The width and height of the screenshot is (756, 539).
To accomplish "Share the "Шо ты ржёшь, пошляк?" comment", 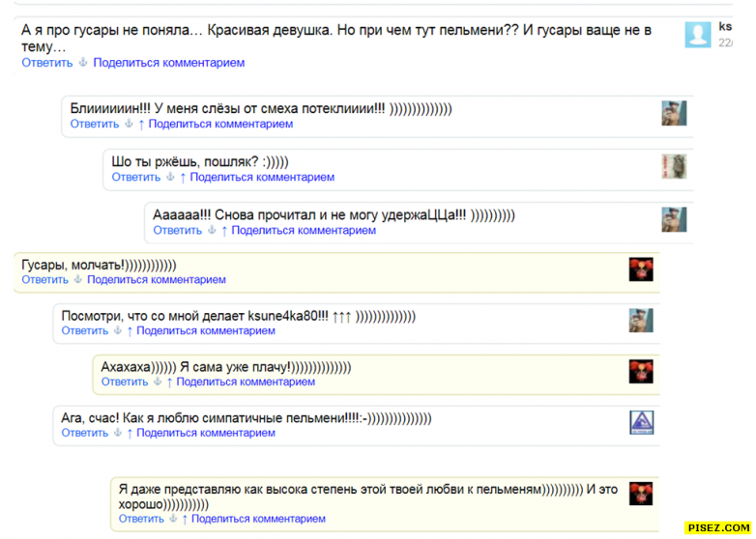I will coord(262,178).
